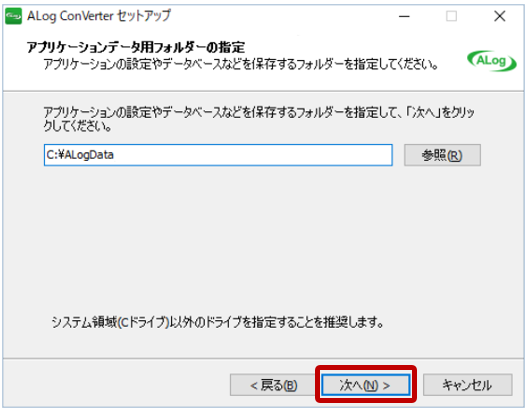
Task: Open folder browser with 参照(R) button
Action: [x=442, y=155]
